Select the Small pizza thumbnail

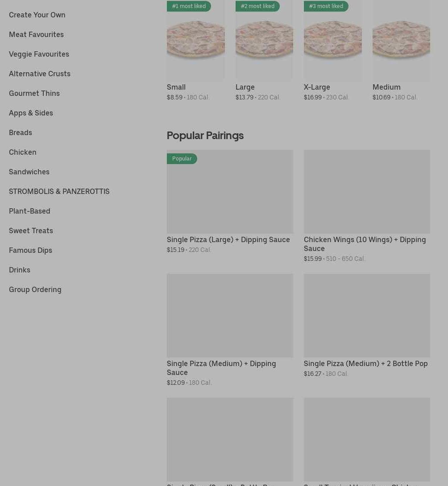coord(195,42)
